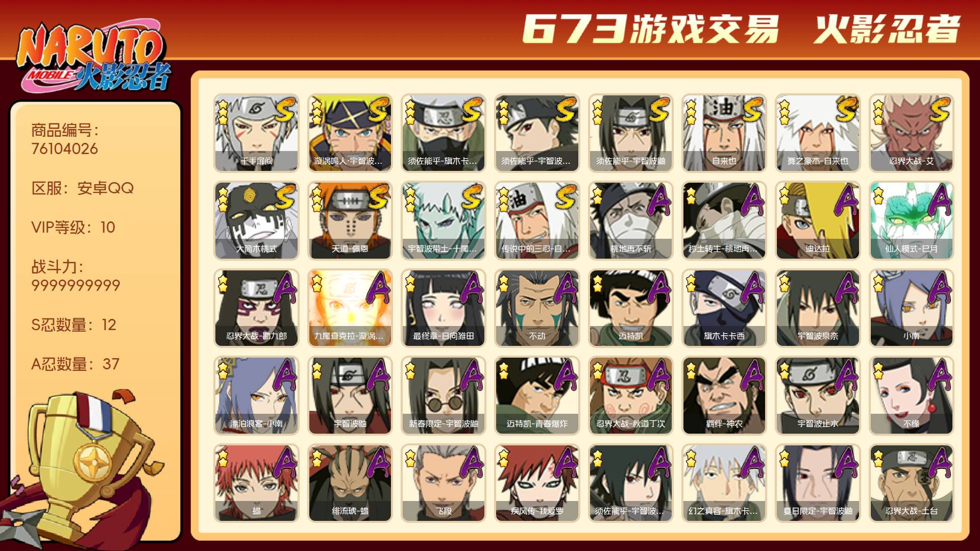Screen dimensions: 980x551
Task: Open the 忍界大战-艾 ninja card
Action: point(911,133)
